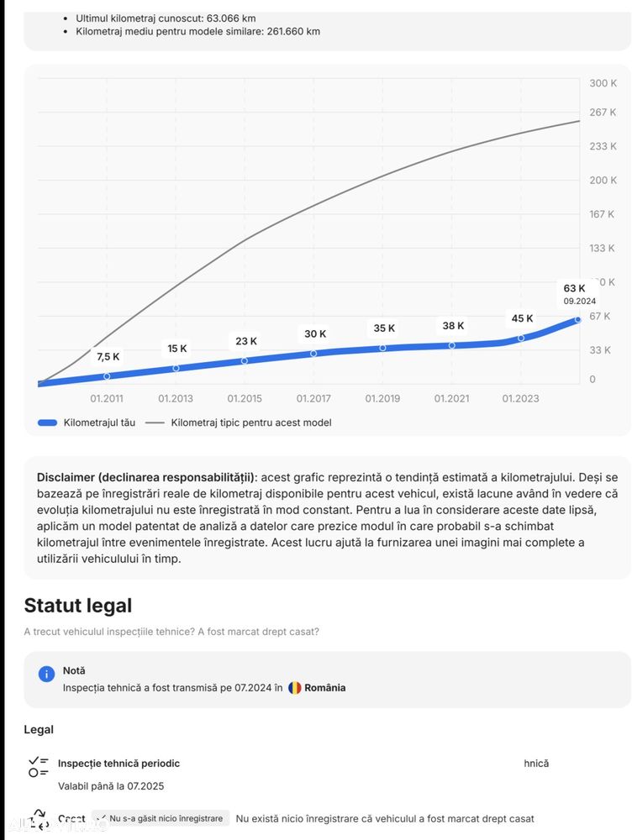Click the 'România' country label
The width and height of the screenshot is (632, 840).
coord(324,688)
